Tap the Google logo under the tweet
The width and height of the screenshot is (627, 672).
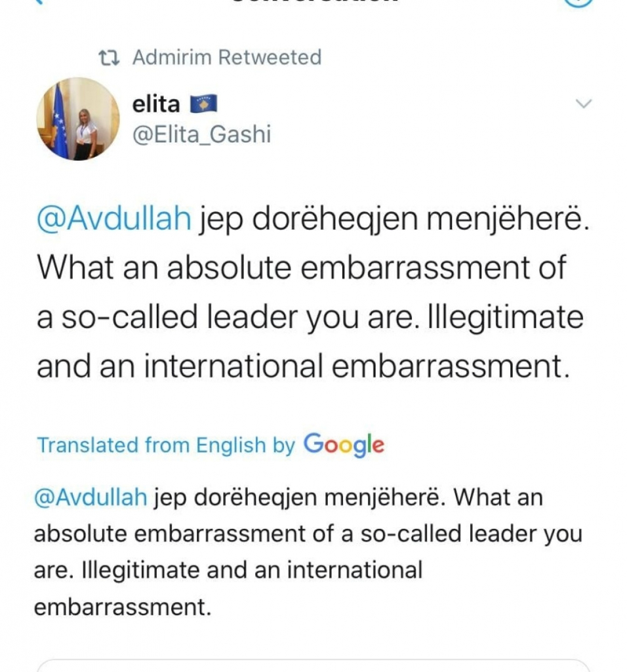[x=344, y=445]
